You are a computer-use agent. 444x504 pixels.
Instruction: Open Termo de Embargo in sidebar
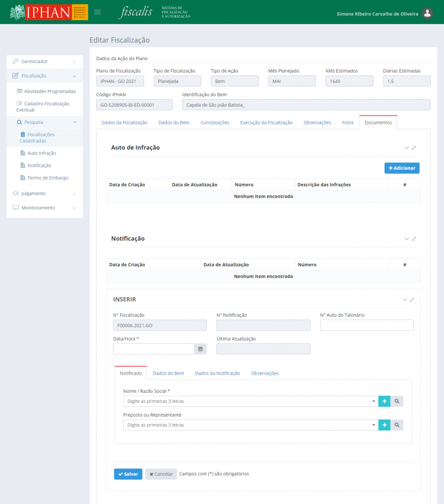[47, 178]
